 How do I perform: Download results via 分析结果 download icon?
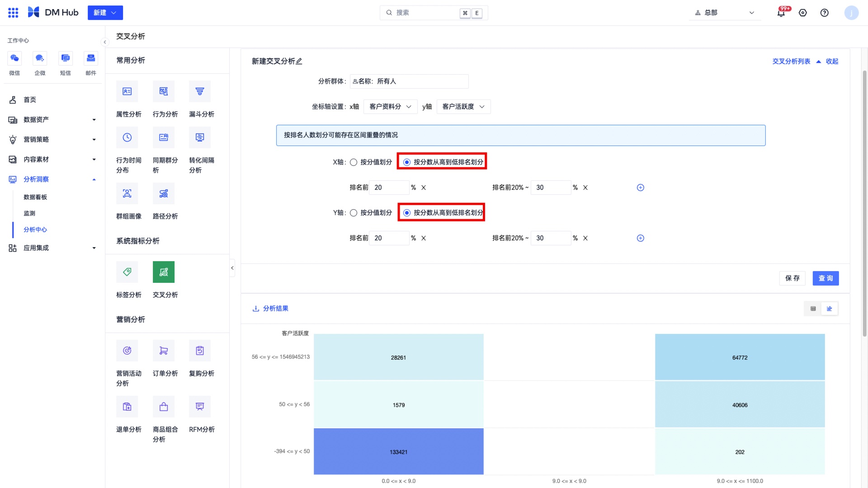coord(256,309)
